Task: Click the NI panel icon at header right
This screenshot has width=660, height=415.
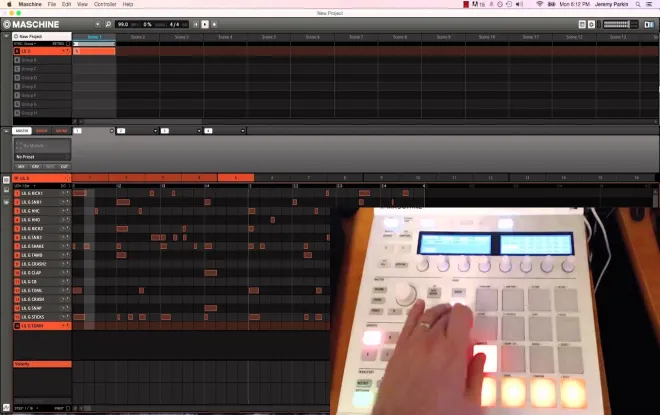Action: click(x=649, y=24)
